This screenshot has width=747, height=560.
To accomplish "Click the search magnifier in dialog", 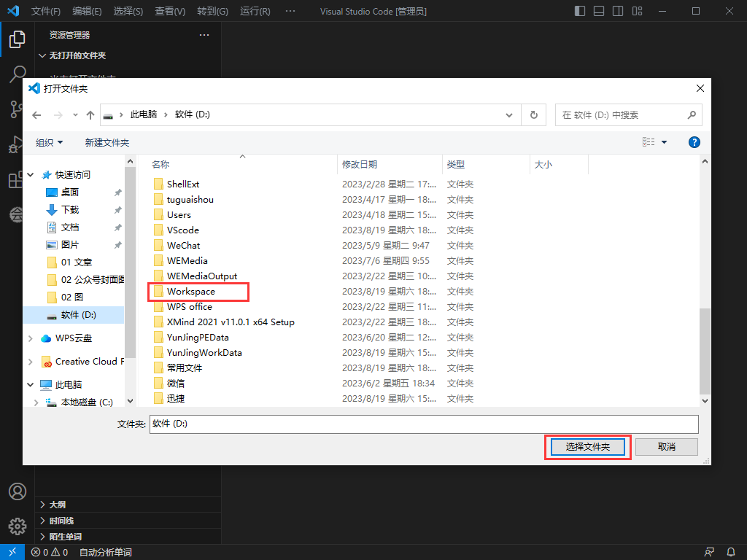I will 692,114.
